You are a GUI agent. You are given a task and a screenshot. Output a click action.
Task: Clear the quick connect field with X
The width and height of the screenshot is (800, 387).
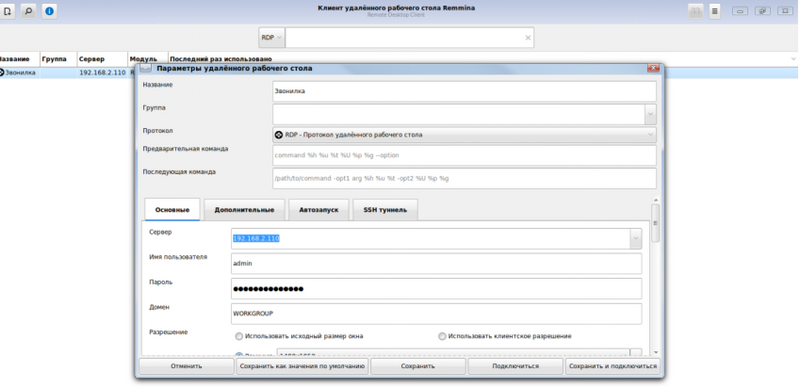528,38
